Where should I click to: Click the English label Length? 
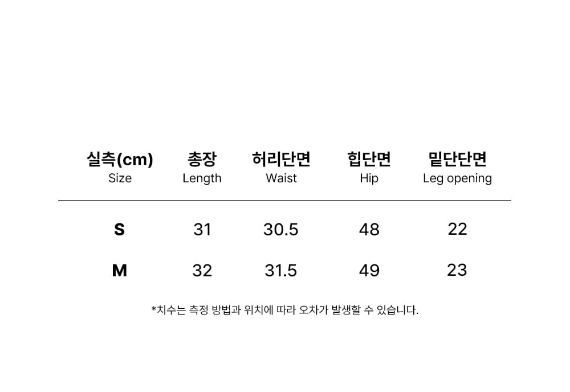click(202, 178)
